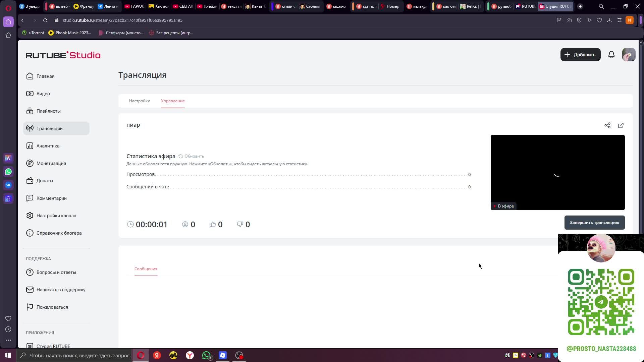Open Плейлисты in left menu
The image size is (644, 362).
[x=48, y=111]
